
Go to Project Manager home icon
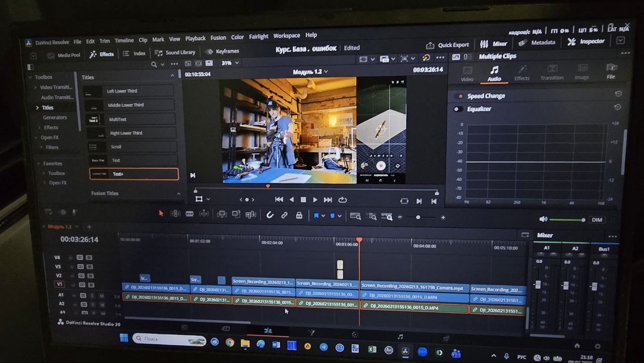577,345
